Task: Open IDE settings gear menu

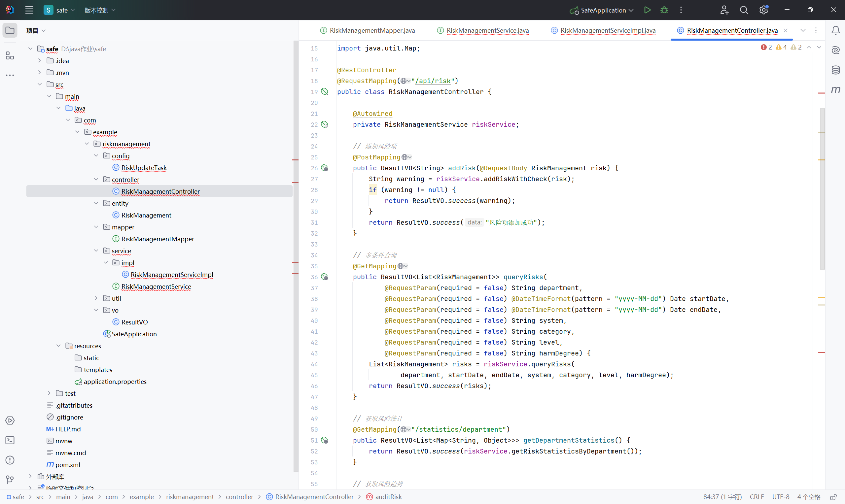Action: [x=763, y=10]
